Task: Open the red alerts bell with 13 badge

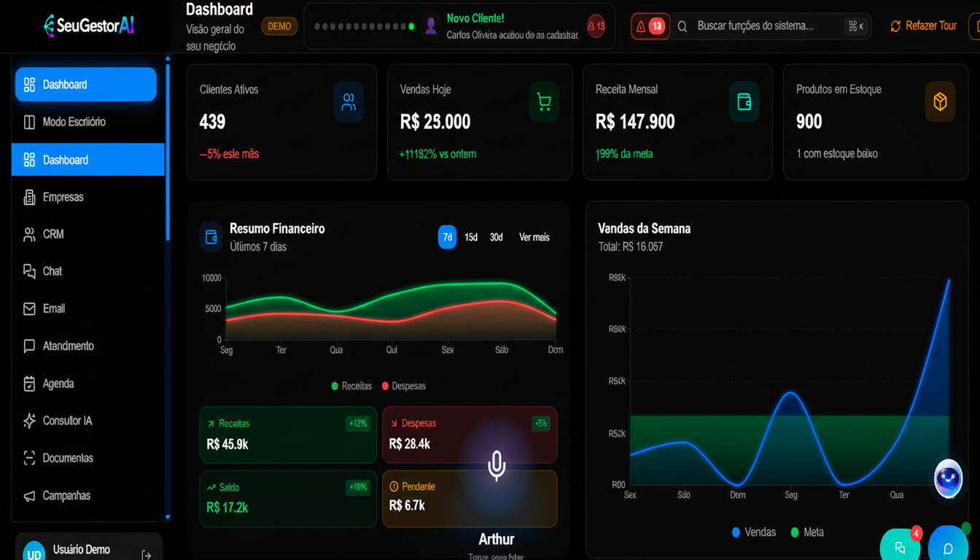Action: click(x=650, y=26)
